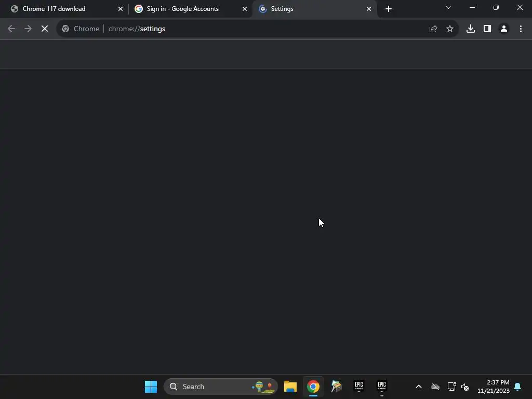Viewport: 532px width, 399px height.
Task: Click the forward navigation arrow
Action: tap(28, 29)
